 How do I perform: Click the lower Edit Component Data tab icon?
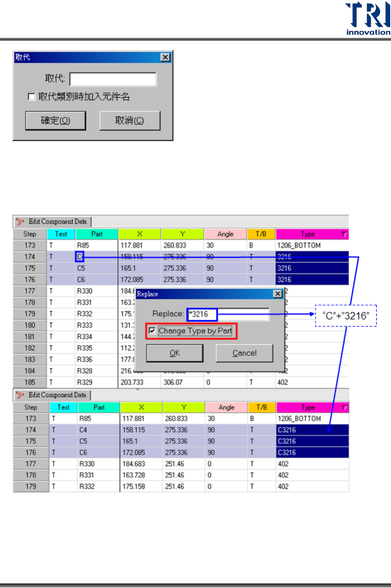tap(20, 395)
